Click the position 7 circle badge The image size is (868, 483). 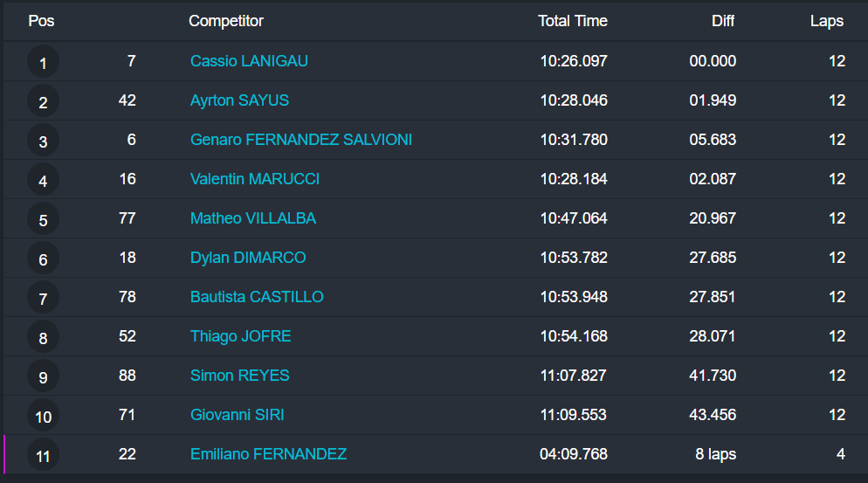[43, 298]
